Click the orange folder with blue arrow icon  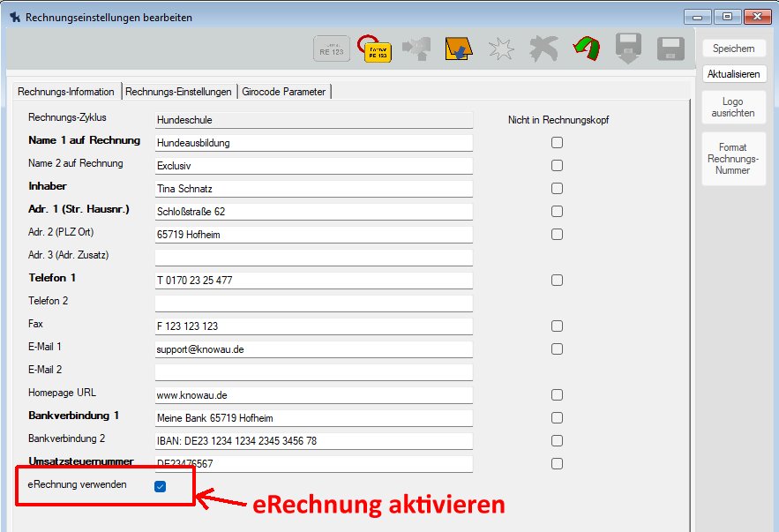pyautogui.click(x=457, y=49)
